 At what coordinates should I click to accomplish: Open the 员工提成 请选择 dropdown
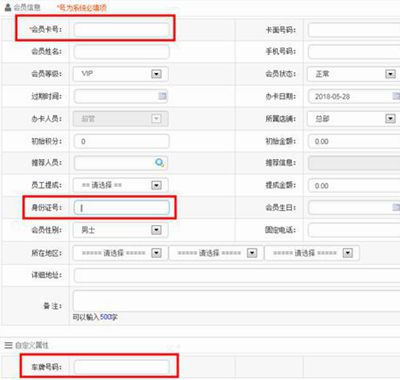(121, 185)
